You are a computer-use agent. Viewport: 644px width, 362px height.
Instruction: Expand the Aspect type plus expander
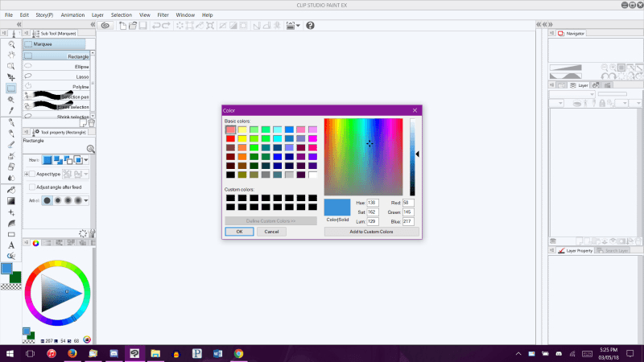(26, 174)
